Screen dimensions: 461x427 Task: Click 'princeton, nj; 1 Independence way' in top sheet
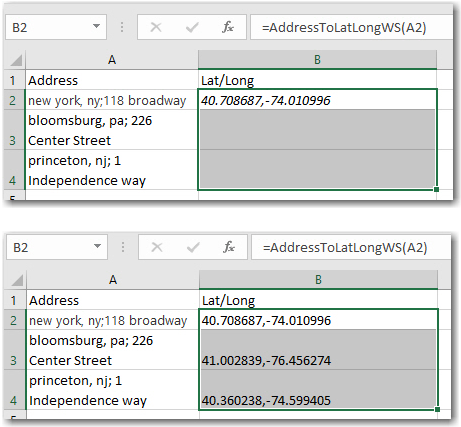click(x=112, y=170)
